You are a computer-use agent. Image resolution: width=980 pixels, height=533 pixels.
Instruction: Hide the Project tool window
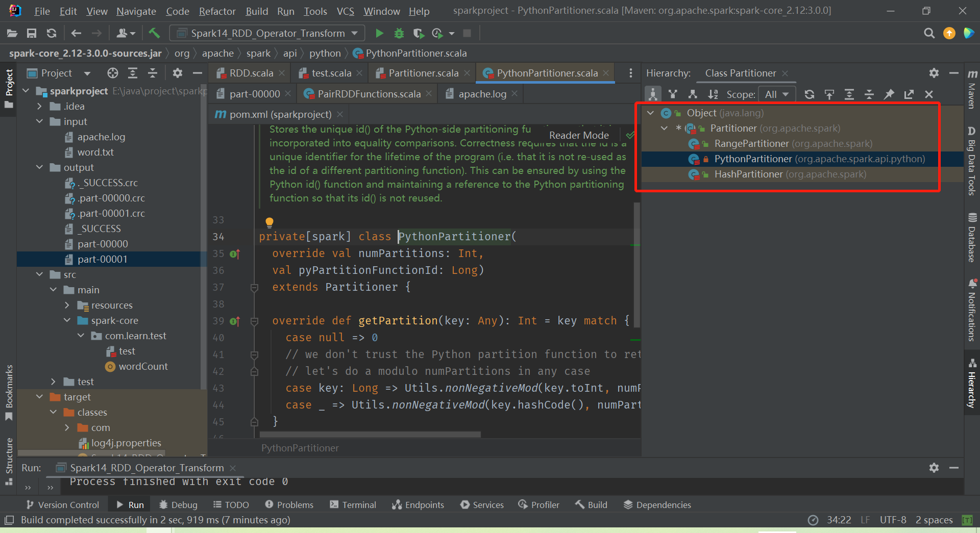coord(197,73)
